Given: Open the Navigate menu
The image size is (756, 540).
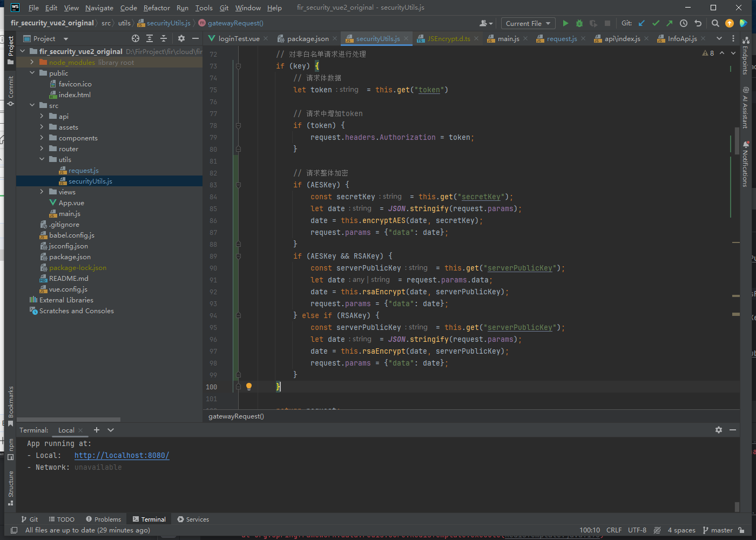Looking at the screenshot, I should tap(99, 8).
